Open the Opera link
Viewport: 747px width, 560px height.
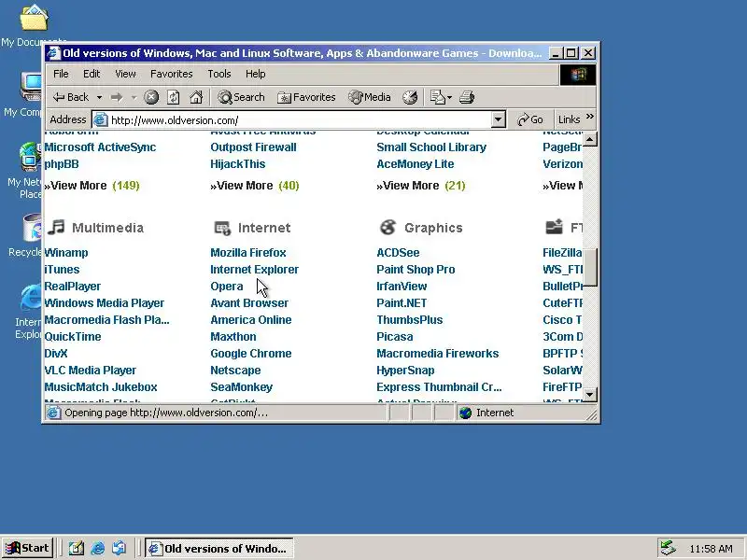tap(227, 287)
